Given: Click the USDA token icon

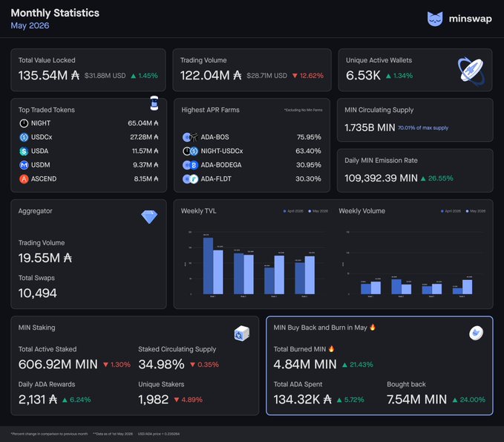Looking at the screenshot, I should point(24,151).
